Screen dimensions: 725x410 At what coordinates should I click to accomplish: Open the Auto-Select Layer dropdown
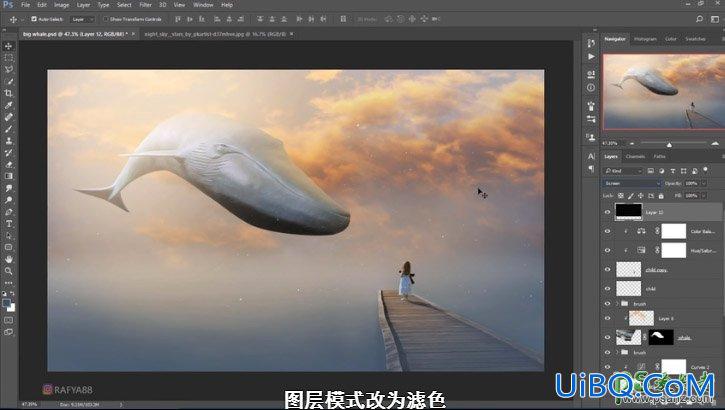click(x=83, y=19)
